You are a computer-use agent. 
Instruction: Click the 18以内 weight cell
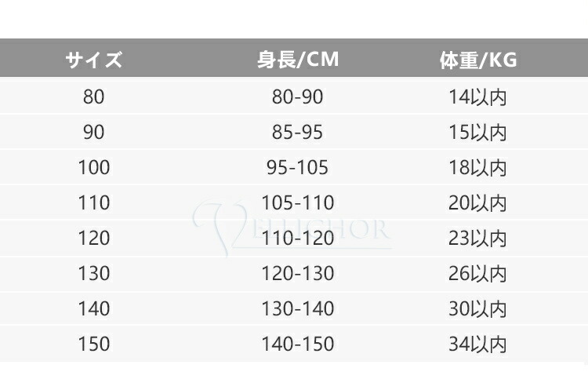[x=478, y=168]
